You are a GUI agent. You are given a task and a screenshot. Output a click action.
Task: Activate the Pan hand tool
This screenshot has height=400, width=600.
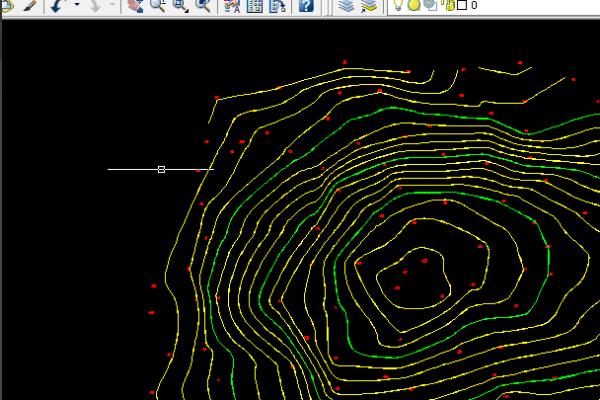tap(136, 6)
